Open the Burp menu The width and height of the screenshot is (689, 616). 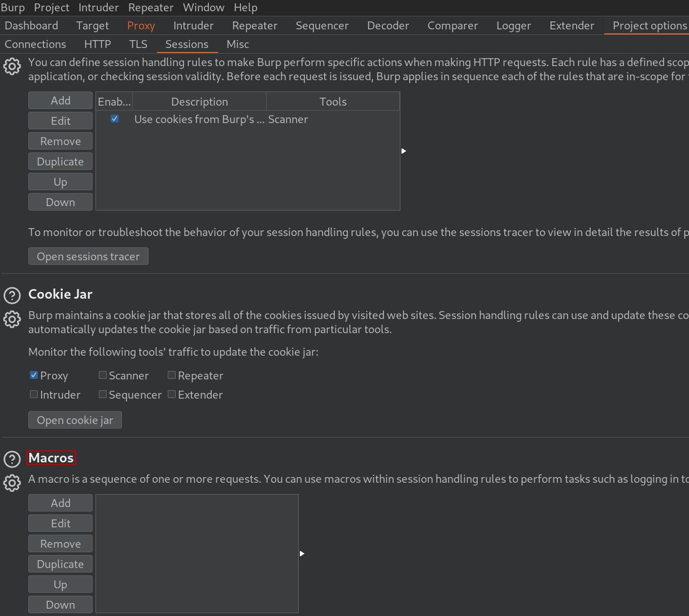tap(13, 7)
